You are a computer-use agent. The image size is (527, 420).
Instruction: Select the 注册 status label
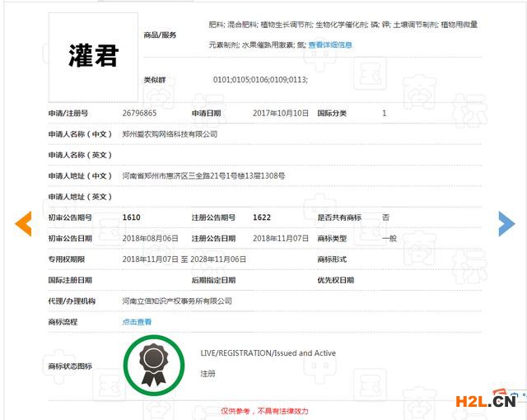pyautogui.click(x=208, y=374)
